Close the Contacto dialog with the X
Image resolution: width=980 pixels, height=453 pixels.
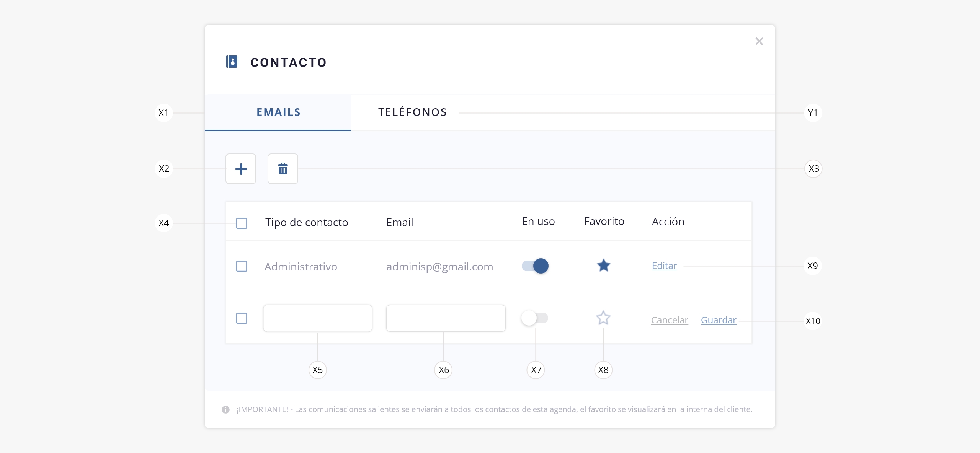pos(759,41)
